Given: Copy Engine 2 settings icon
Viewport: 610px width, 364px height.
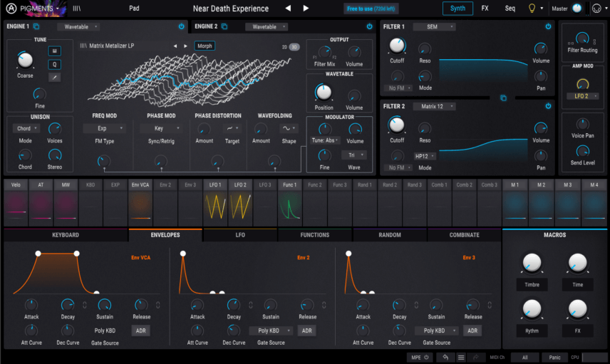Looking at the screenshot, I should (224, 26).
